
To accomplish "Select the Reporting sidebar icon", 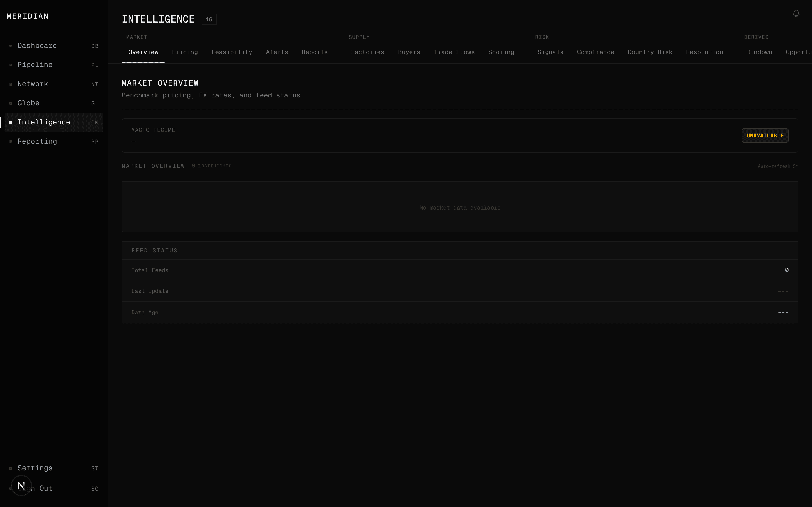I will pyautogui.click(x=10, y=141).
